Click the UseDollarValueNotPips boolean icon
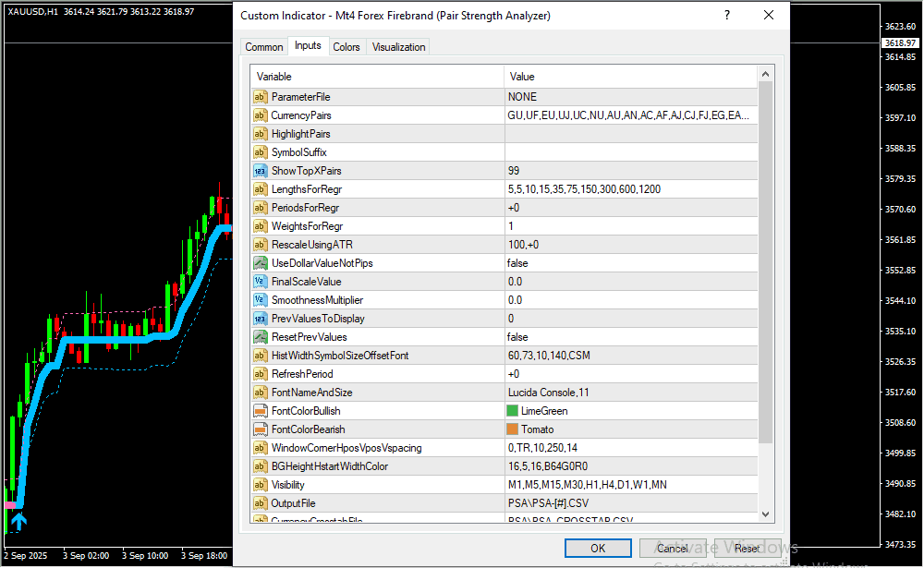924x568 pixels. point(260,263)
